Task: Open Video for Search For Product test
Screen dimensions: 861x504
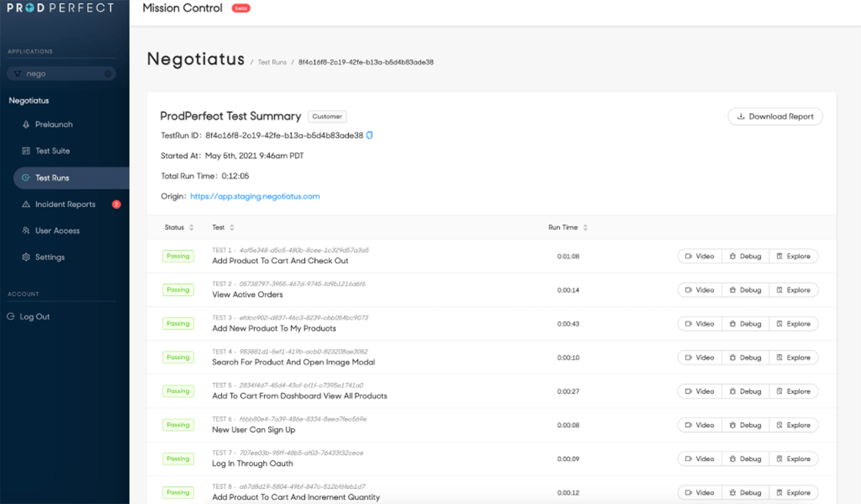Action: [x=700, y=358]
